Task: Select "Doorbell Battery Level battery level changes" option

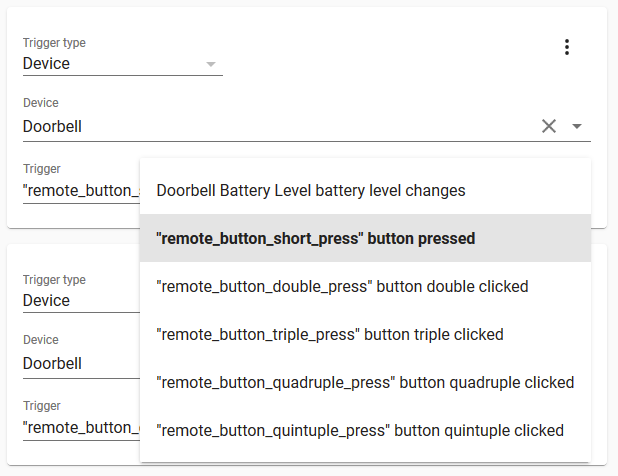Action: pos(365,190)
